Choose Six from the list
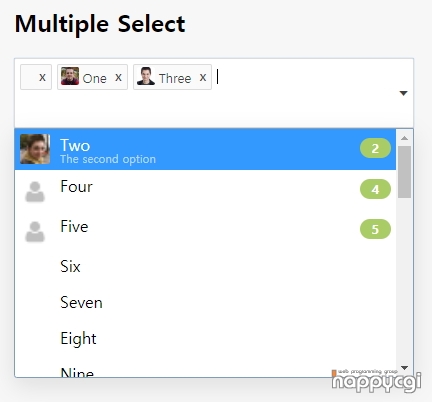 tap(205, 266)
